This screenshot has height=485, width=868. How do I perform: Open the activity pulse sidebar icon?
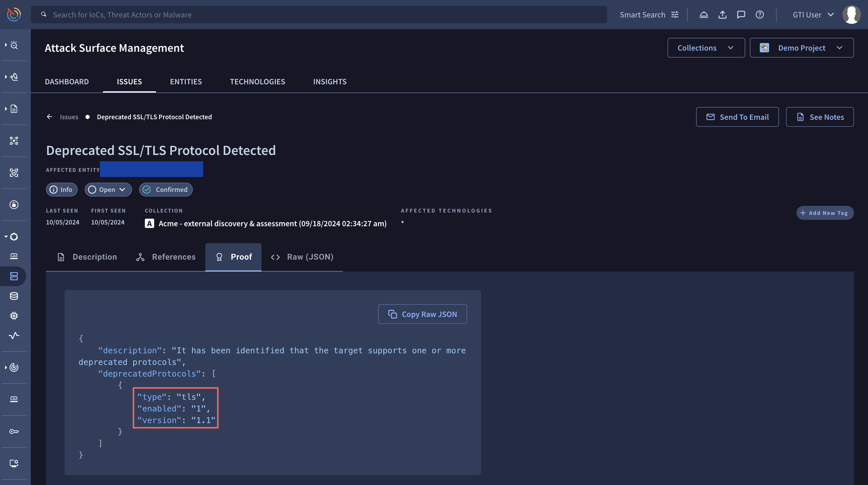click(x=14, y=336)
